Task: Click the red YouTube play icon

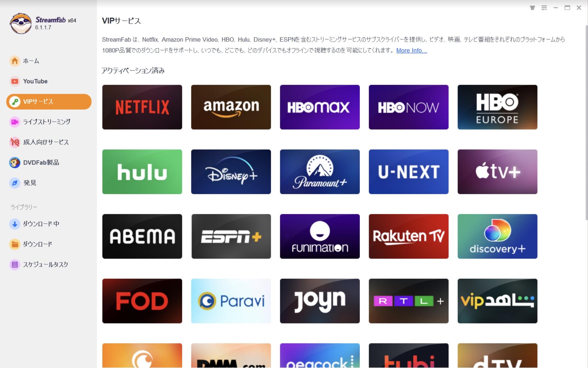Action: [x=14, y=81]
